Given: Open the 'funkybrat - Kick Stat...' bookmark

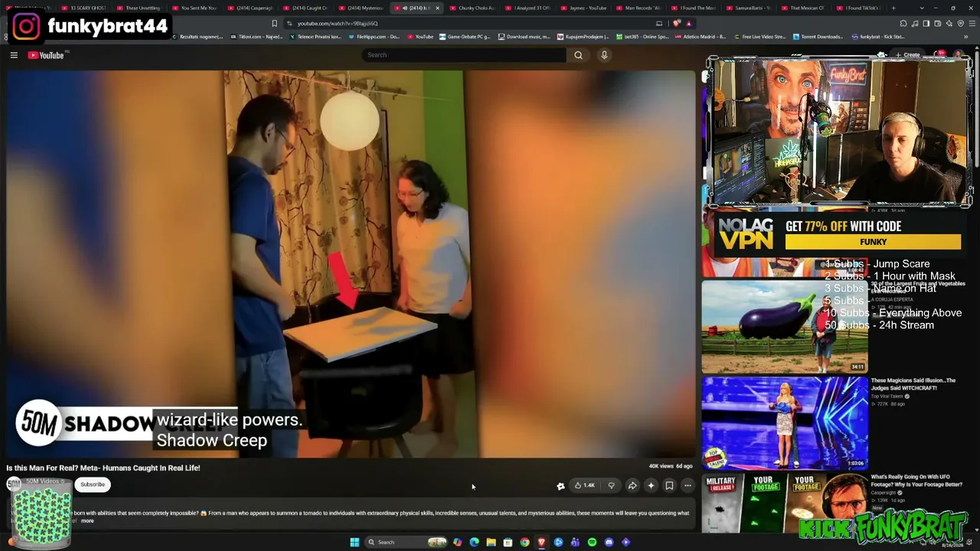Looking at the screenshot, I should coord(878,37).
